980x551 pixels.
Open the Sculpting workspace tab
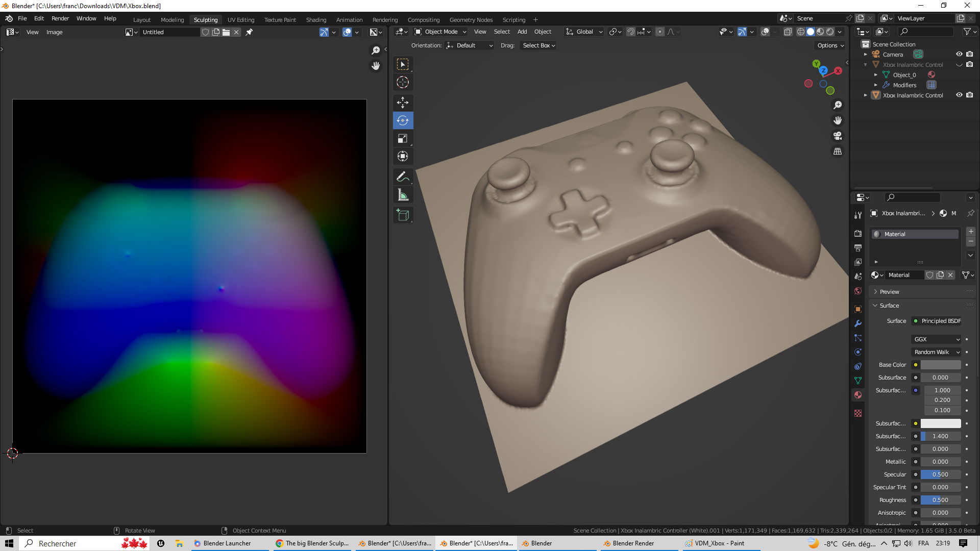pos(205,19)
